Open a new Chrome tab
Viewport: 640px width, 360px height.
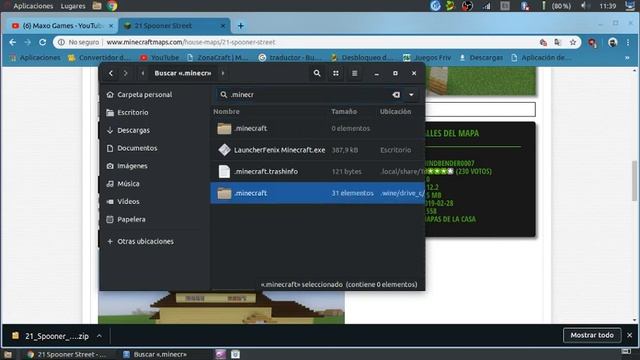click(x=240, y=26)
